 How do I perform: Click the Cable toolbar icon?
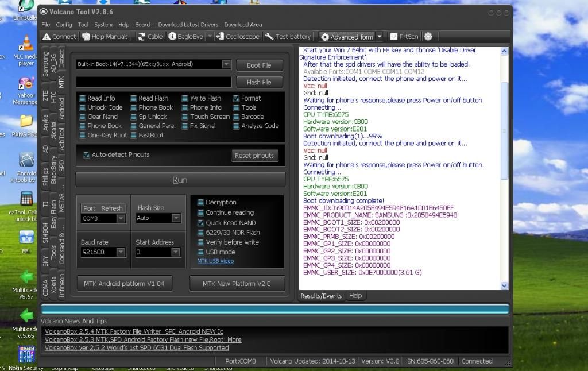150,37
